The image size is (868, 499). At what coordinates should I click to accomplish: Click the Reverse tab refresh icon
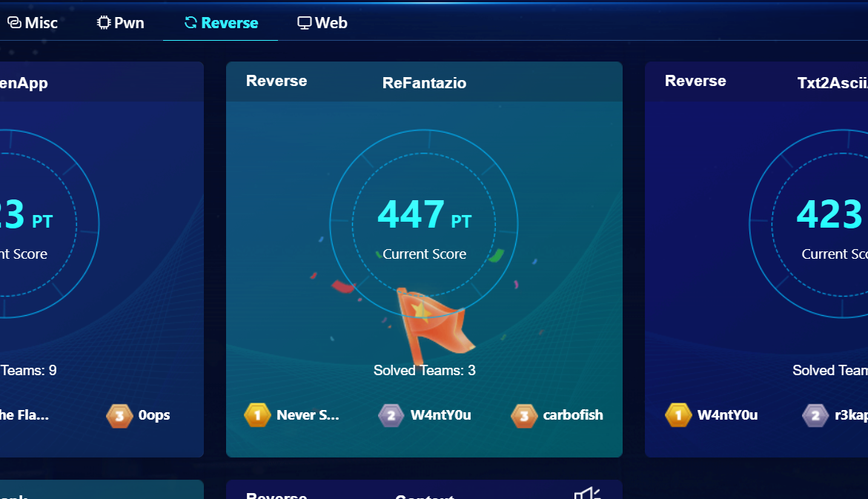pyautogui.click(x=191, y=23)
